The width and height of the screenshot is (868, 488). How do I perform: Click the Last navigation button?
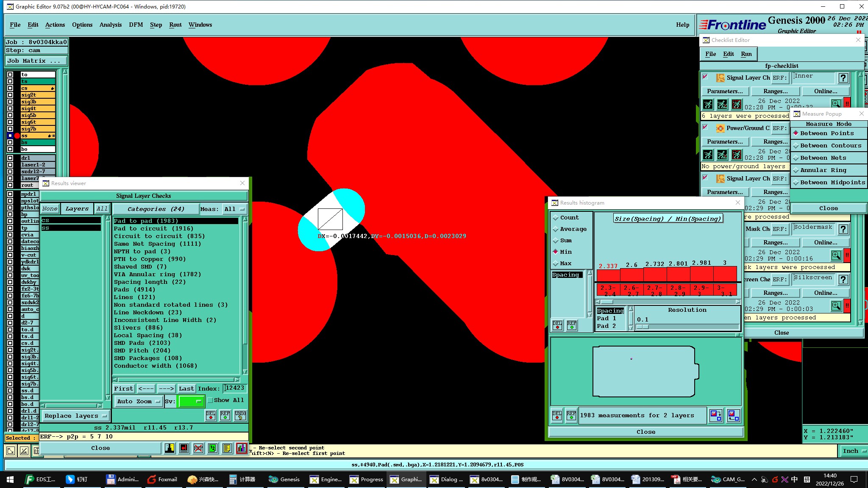186,388
